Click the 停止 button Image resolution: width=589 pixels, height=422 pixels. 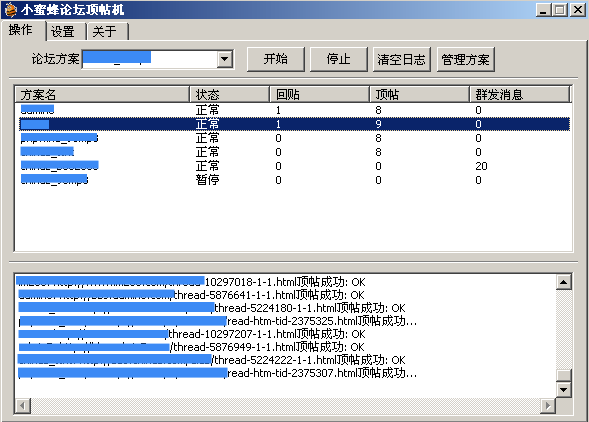click(338, 59)
